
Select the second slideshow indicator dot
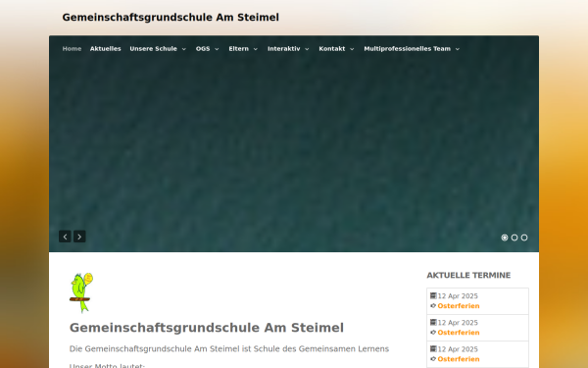[514, 237]
